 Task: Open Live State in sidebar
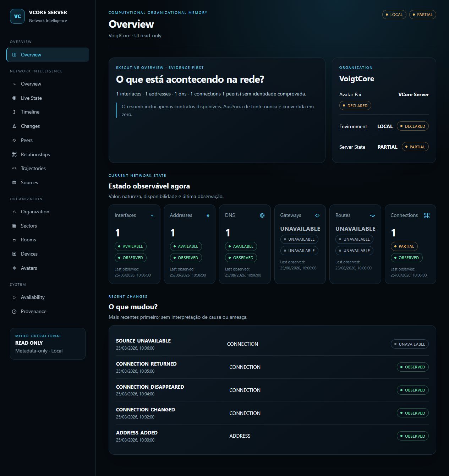48,98
